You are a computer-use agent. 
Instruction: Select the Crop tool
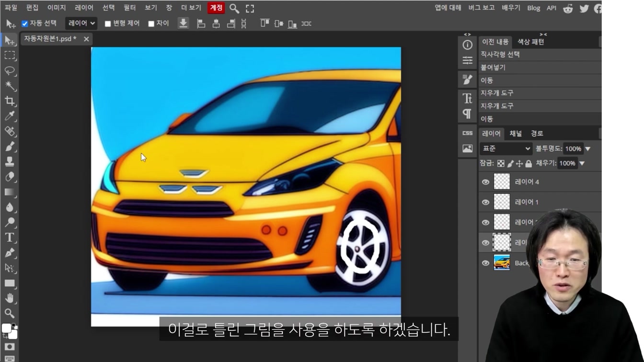[10, 101]
